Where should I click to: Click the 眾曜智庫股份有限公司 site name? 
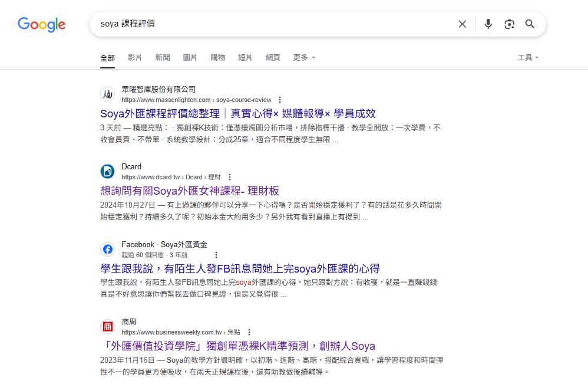(158, 89)
